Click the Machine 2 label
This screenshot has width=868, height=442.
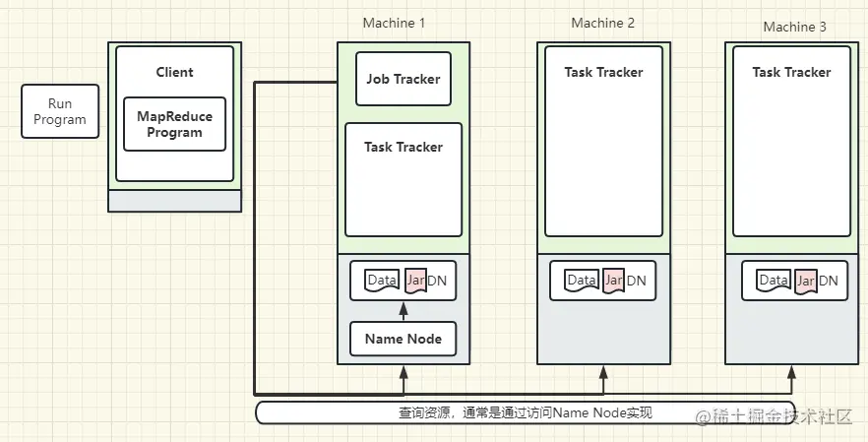603,23
